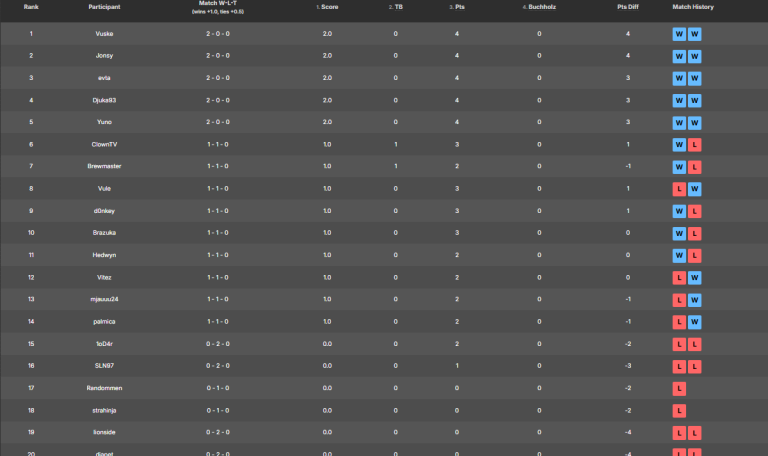Click the L badge in Brewmaster's match history
768x456 pixels.
[695, 166]
